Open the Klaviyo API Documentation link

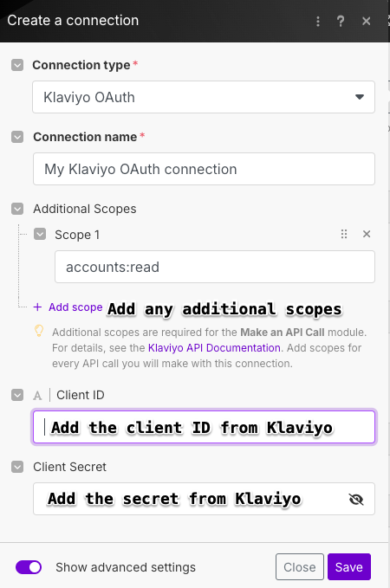tap(214, 348)
